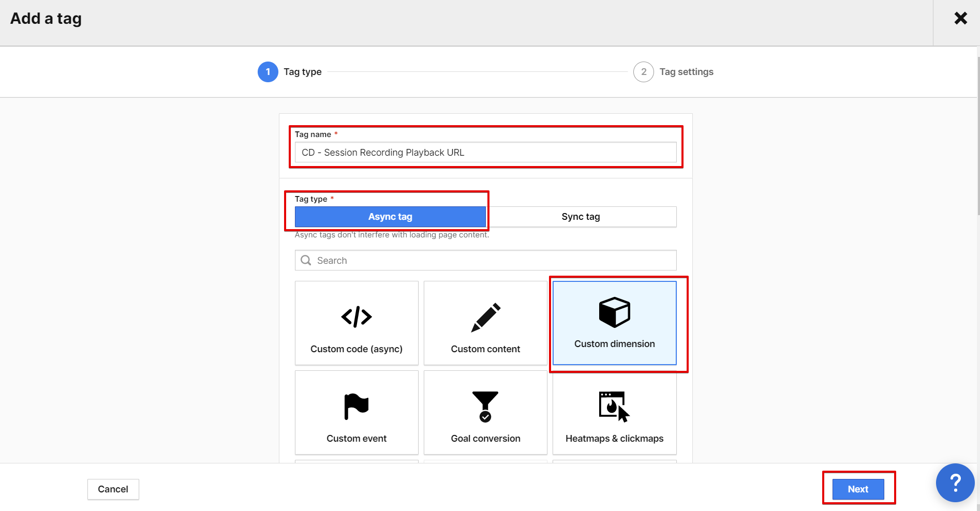This screenshot has height=511, width=980.
Task: Click the search magnifier icon
Action: coord(306,260)
